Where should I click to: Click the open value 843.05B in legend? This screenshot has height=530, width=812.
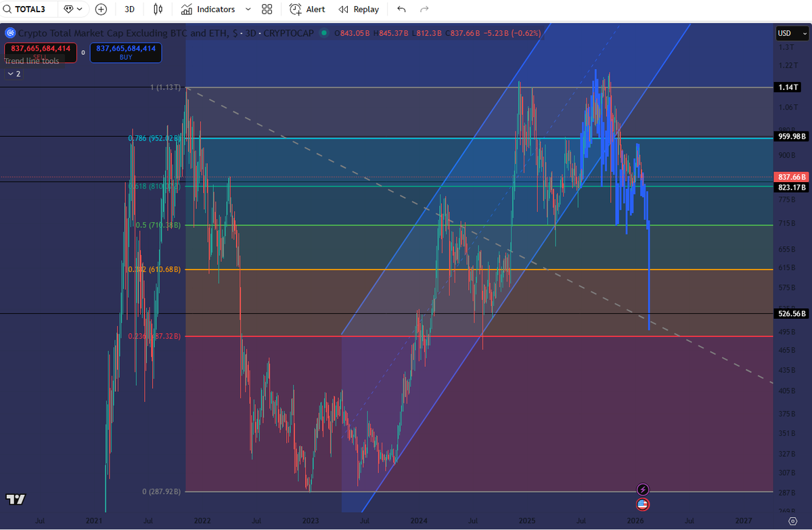(x=355, y=32)
